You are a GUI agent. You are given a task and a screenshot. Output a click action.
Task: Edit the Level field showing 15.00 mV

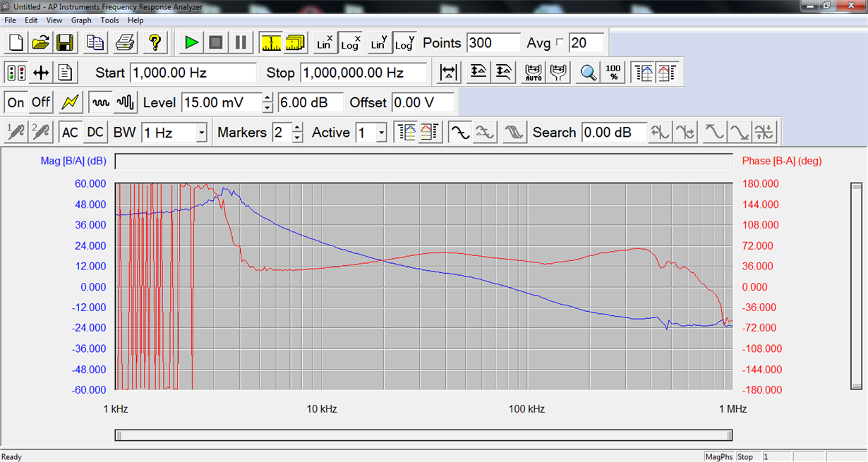(221, 102)
